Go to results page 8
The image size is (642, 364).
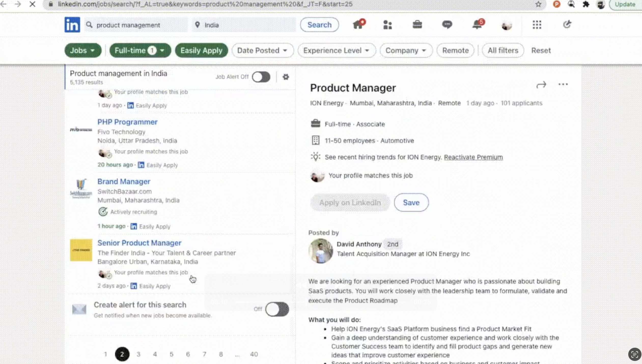point(221,354)
